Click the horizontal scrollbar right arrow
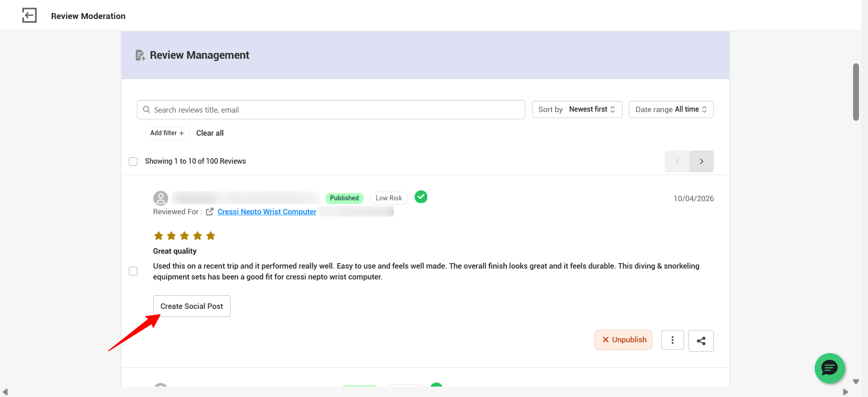This screenshot has height=397, width=868. pyautogui.click(x=845, y=392)
